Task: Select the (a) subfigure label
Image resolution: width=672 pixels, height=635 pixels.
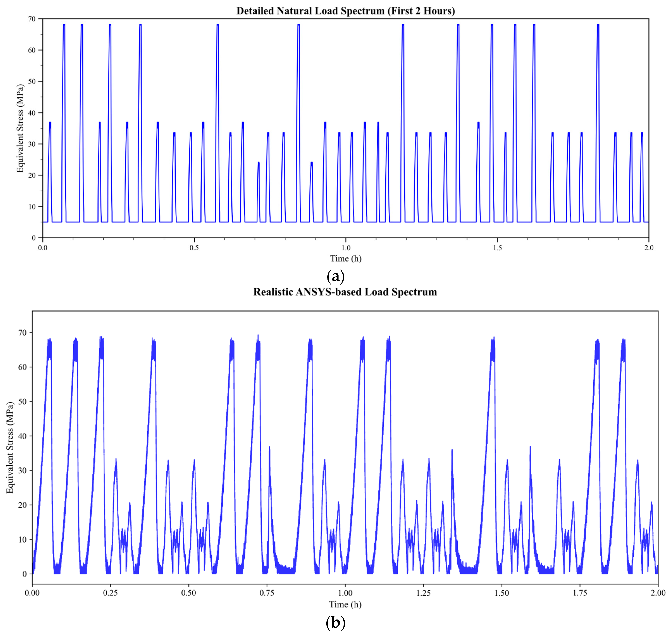Action: pos(335,277)
